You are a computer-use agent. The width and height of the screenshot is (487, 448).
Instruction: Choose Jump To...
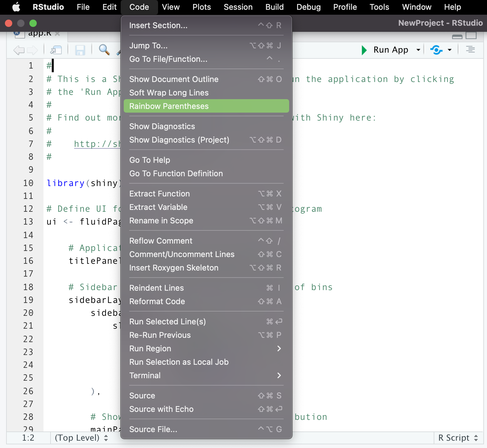click(x=206, y=46)
